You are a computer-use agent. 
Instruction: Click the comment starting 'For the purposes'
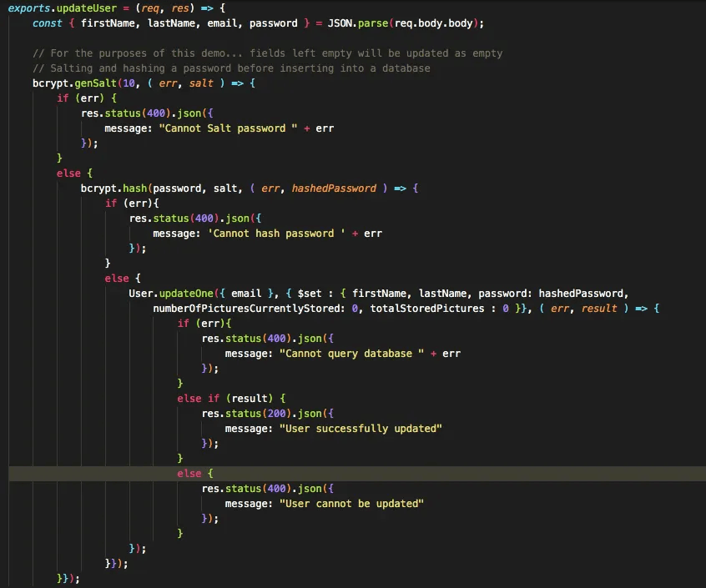coord(275,53)
